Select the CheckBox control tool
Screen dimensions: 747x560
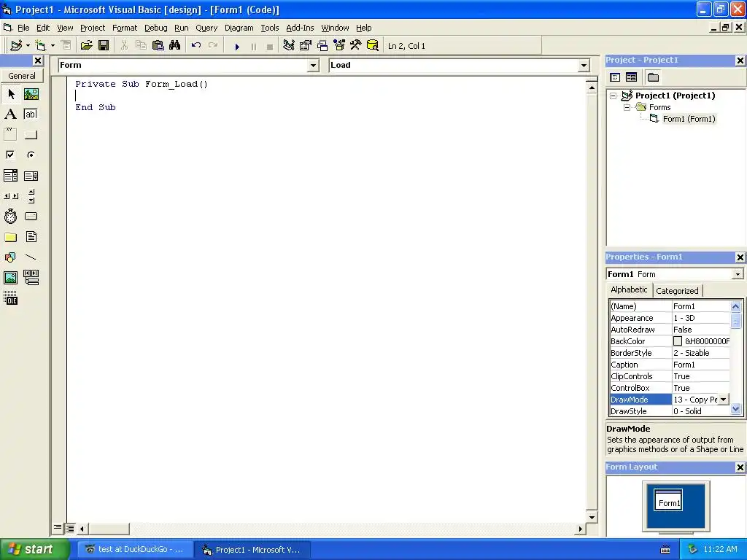[x=11, y=155]
